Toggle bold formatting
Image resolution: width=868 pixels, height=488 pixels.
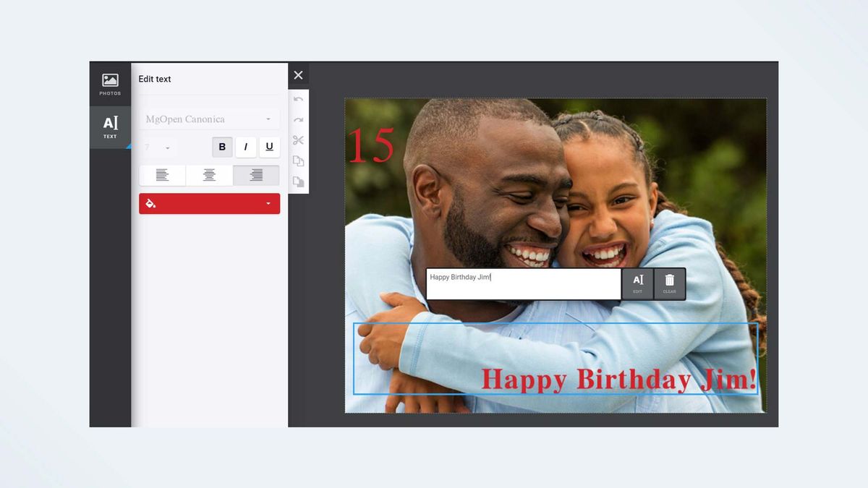coord(222,147)
